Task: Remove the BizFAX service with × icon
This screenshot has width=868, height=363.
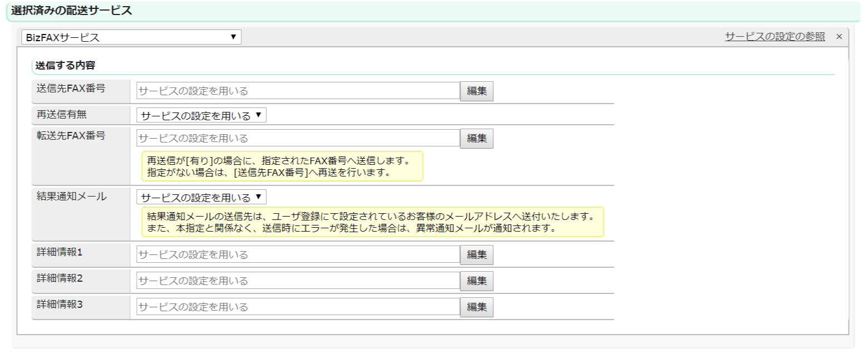Action: [839, 37]
